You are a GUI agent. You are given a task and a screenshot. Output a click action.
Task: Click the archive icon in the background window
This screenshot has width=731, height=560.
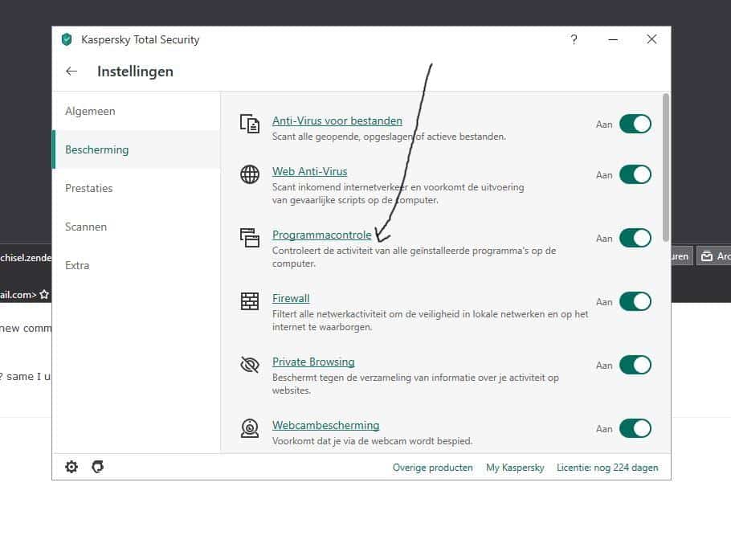pos(707,256)
